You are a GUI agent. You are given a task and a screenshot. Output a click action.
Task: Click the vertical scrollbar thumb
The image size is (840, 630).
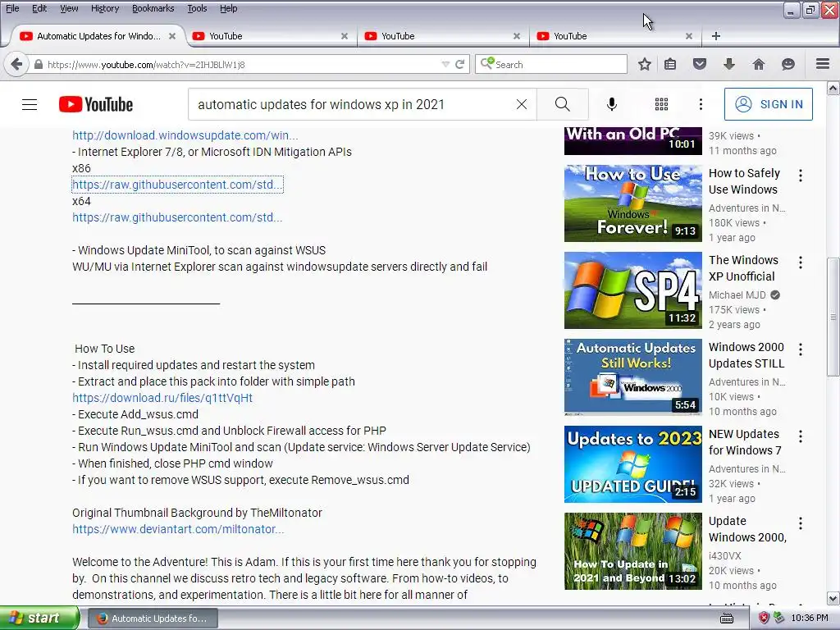pyautogui.click(x=833, y=317)
